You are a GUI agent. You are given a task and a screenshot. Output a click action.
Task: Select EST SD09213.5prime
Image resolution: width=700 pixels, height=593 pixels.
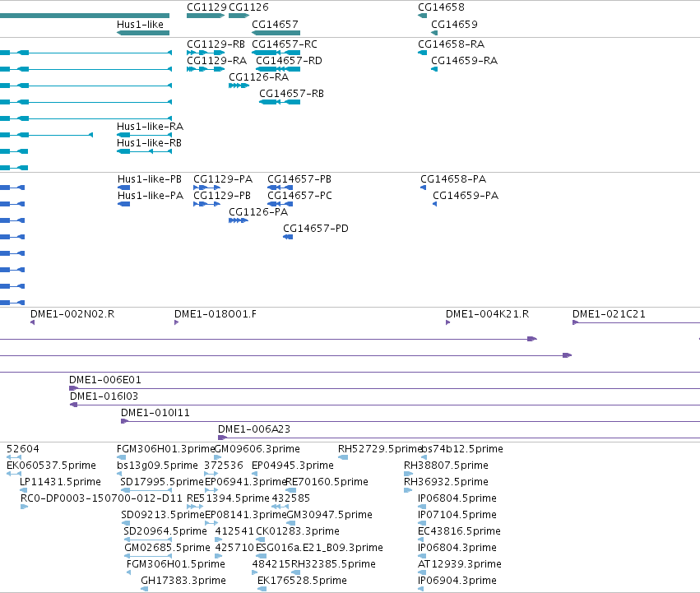(163, 515)
